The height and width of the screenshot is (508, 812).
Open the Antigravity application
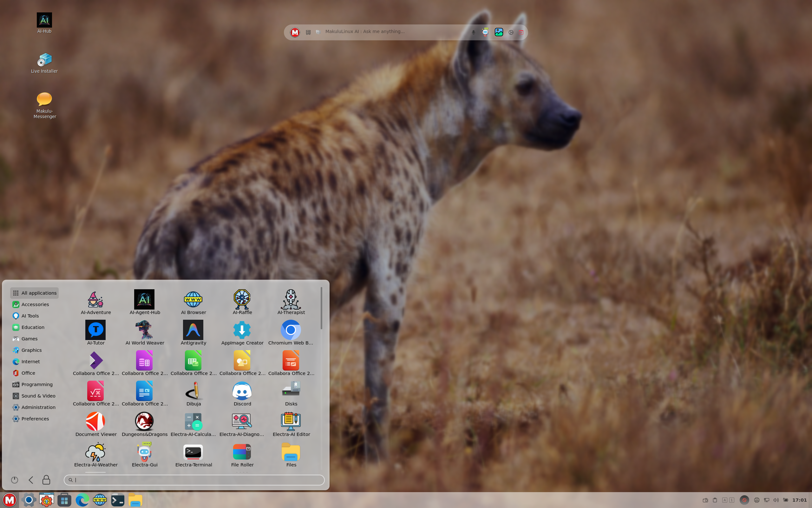[193, 333]
